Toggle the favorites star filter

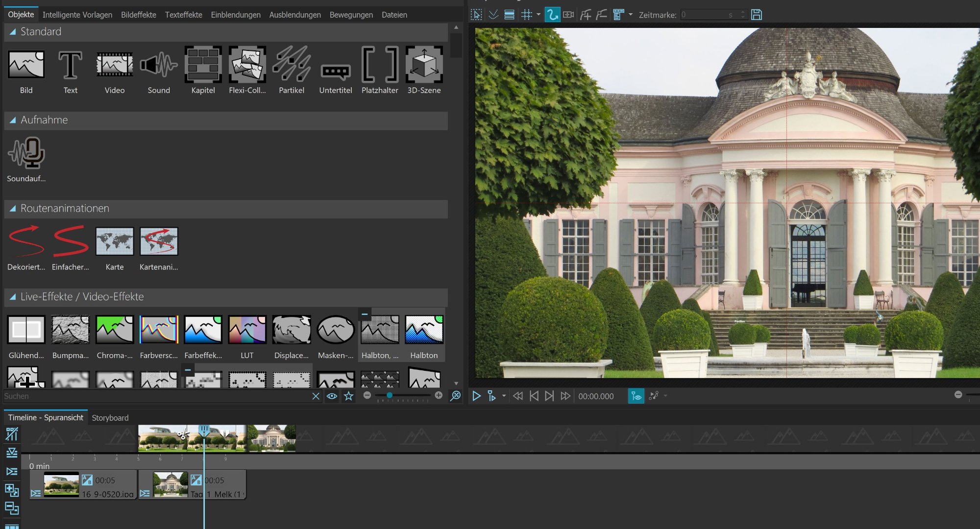tap(348, 396)
